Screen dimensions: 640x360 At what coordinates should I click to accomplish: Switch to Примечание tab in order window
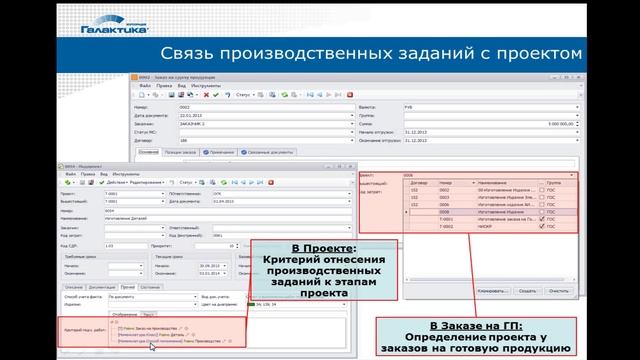point(218,152)
